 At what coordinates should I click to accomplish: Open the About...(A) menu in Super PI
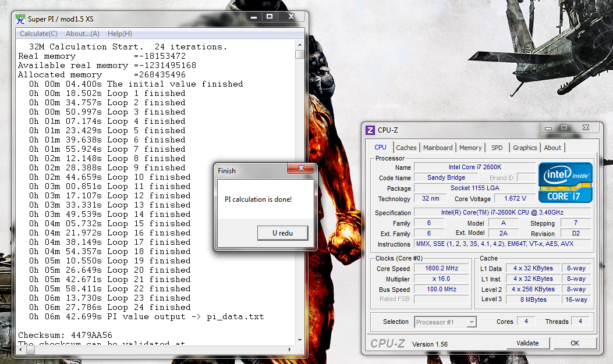point(83,34)
